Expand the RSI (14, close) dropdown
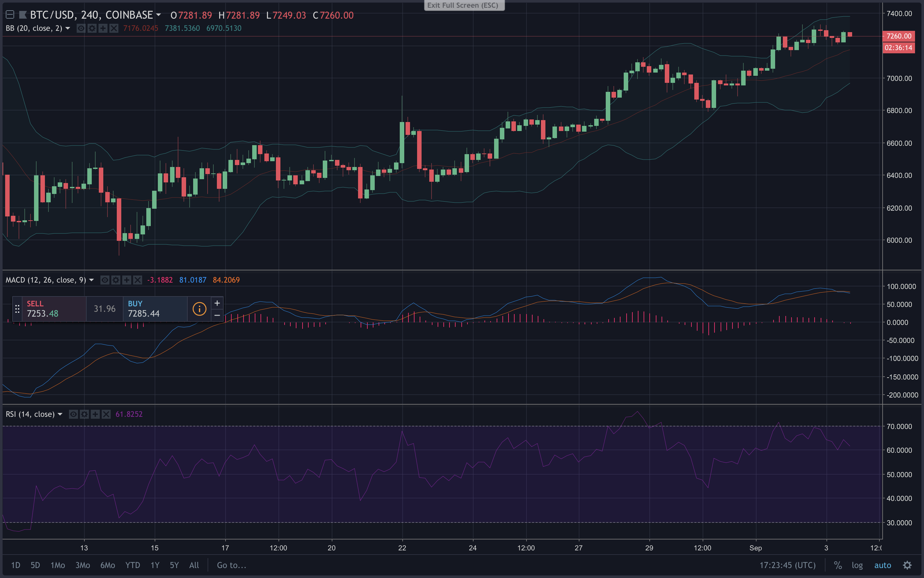924x578 pixels. coord(60,414)
